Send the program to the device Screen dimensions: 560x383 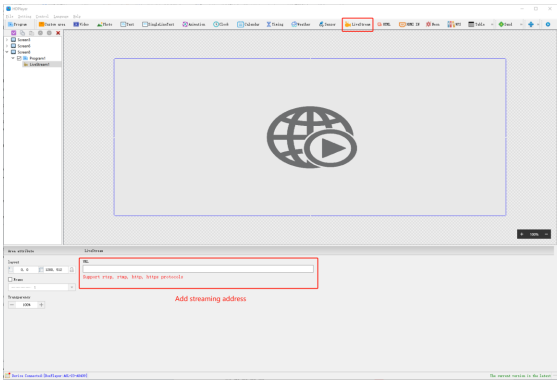click(x=505, y=24)
